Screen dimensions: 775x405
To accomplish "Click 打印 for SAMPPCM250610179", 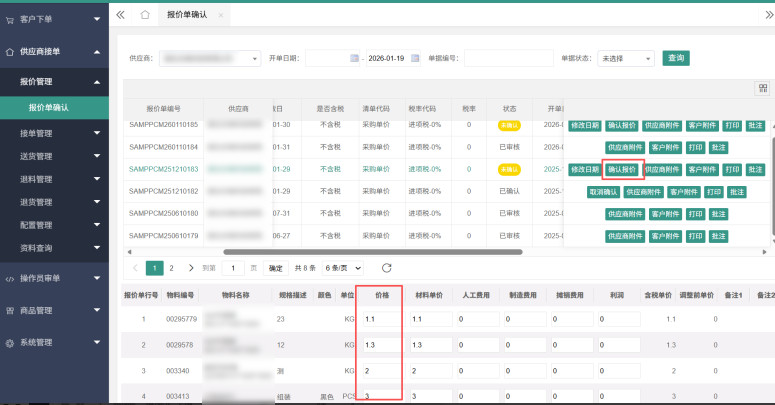I will click(x=695, y=236).
